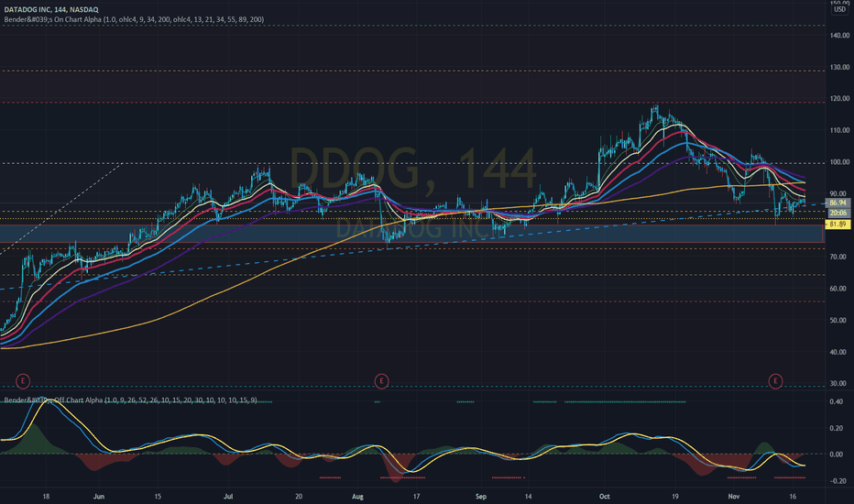Click the 30.00 price axis label

pos(839,384)
